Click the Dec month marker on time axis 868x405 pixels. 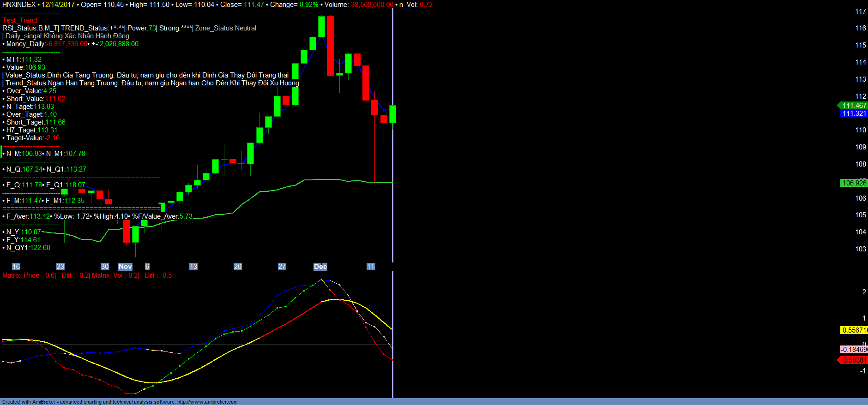[x=320, y=267]
